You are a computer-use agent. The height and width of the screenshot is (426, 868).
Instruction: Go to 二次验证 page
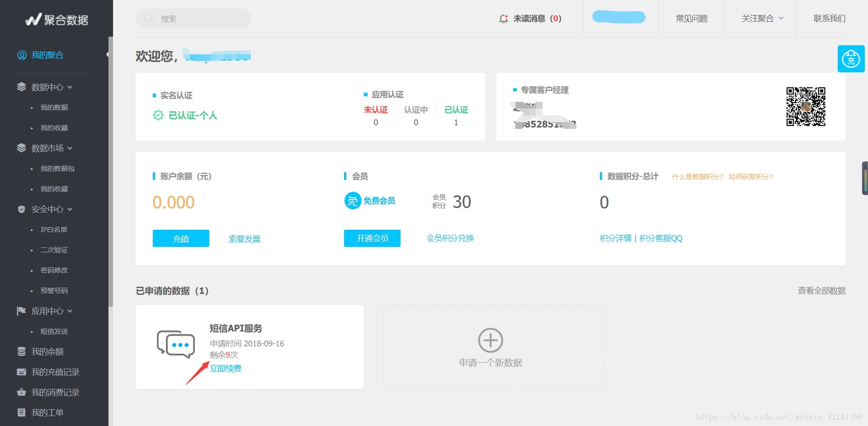click(x=54, y=250)
